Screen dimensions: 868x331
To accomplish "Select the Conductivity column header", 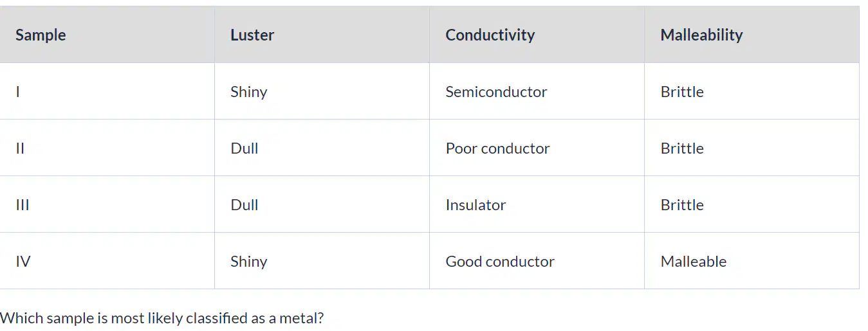I will (490, 35).
